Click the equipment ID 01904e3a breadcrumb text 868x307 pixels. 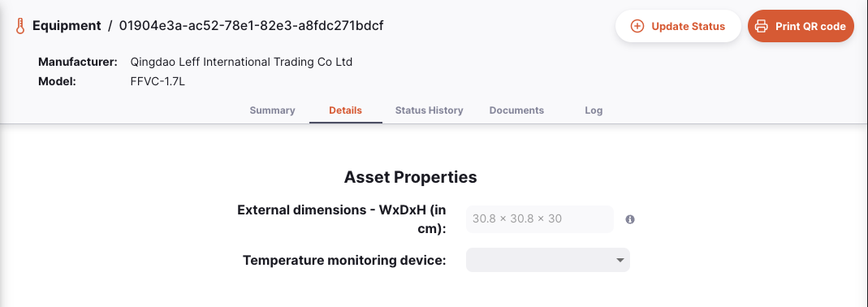tap(252, 25)
